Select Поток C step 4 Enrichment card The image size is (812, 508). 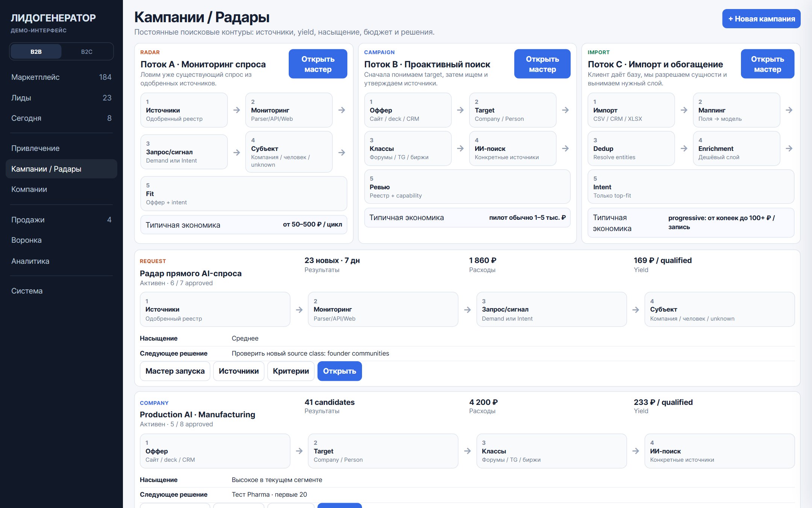tap(736, 149)
